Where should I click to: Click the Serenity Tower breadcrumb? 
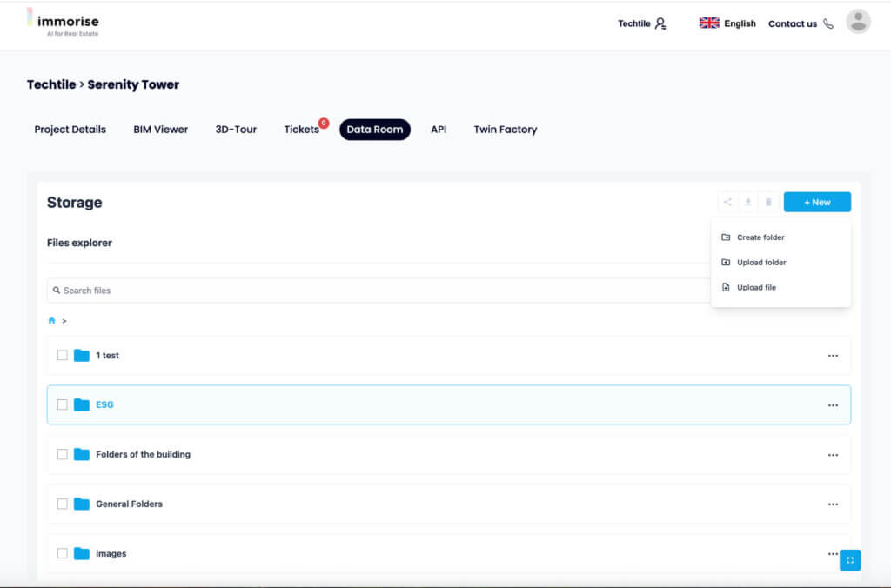point(133,84)
